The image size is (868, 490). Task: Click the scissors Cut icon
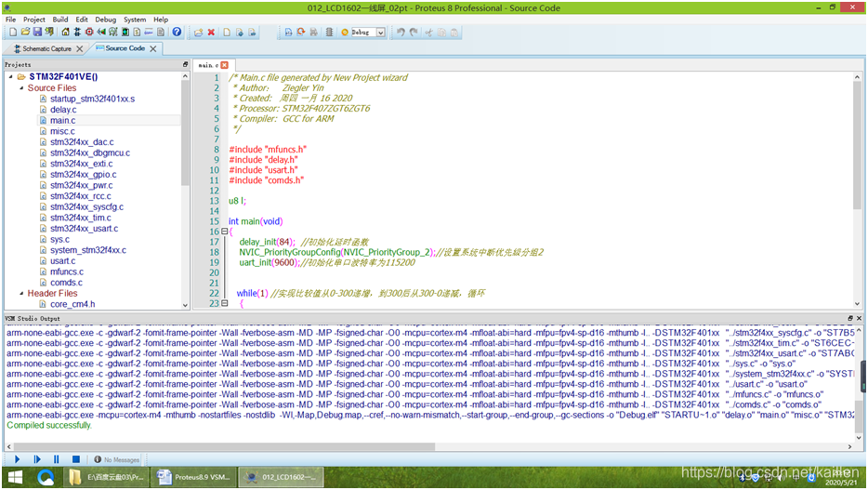point(428,33)
